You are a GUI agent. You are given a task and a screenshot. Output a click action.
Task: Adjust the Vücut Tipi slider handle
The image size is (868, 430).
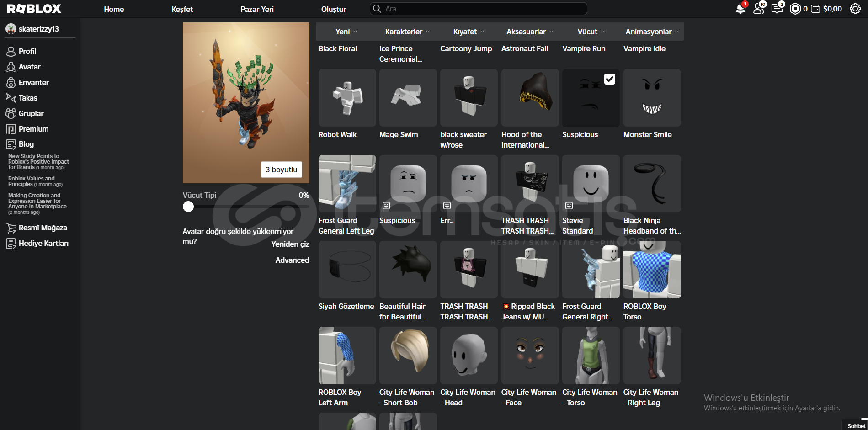click(x=188, y=207)
